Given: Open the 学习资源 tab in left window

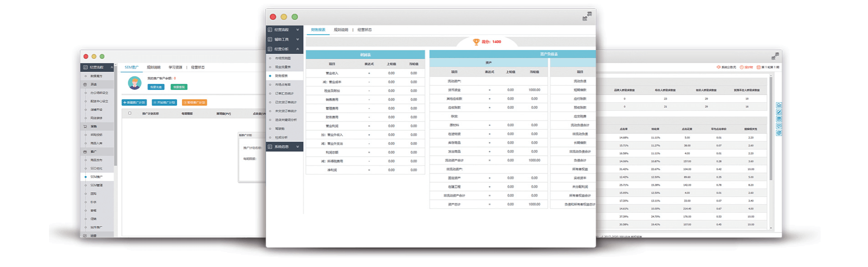Looking at the screenshot, I should tap(175, 67).
